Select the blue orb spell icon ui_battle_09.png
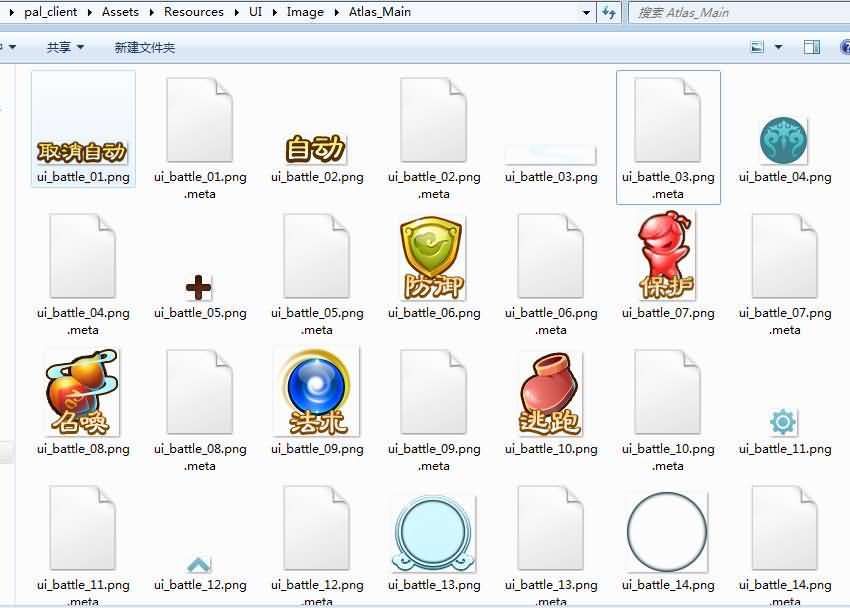Viewport: 850px width, 608px height. click(x=316, y=392)
